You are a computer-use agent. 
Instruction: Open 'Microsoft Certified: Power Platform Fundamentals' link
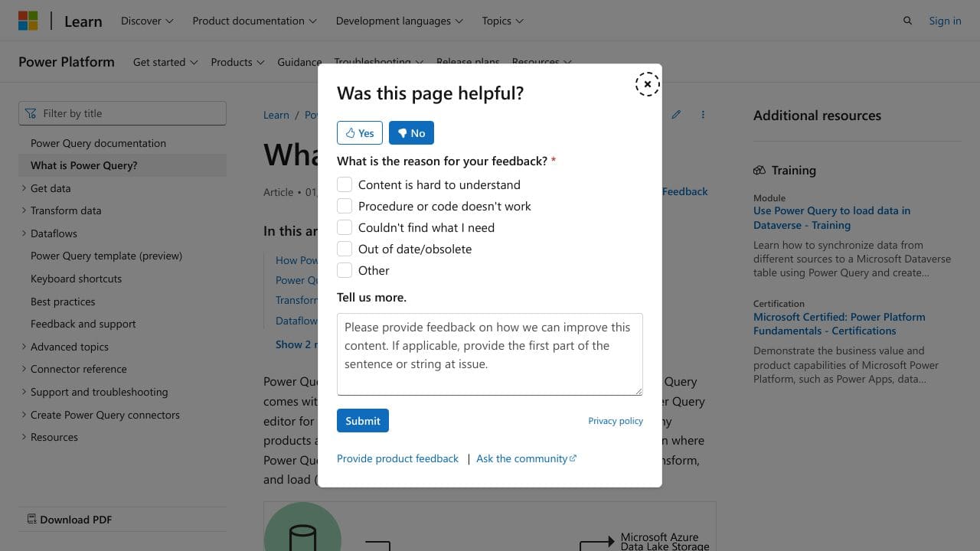point(839,324)
